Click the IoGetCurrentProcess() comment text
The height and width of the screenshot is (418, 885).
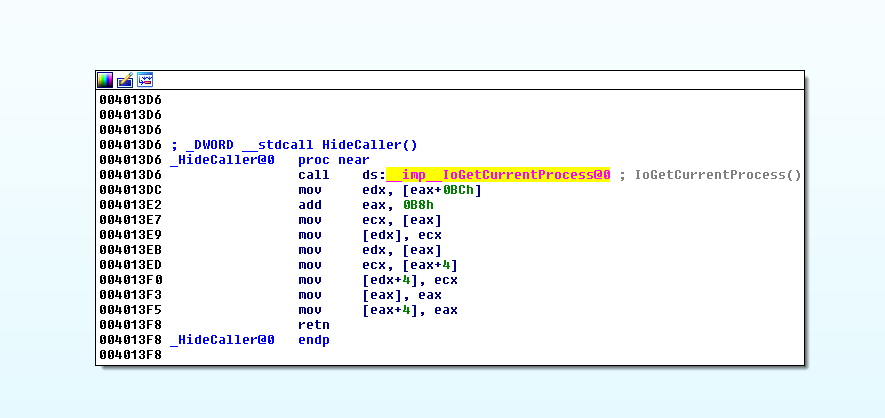[x=718, y=175]
